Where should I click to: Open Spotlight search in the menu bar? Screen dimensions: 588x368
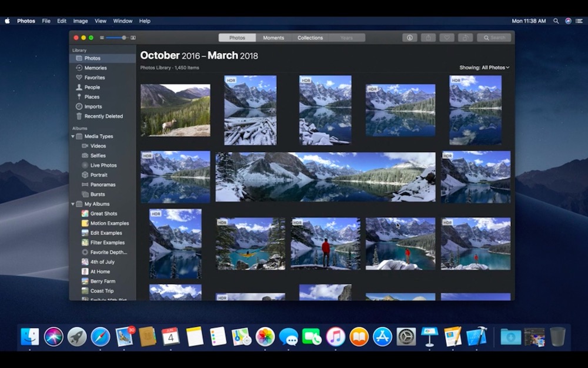click(556, 21)
